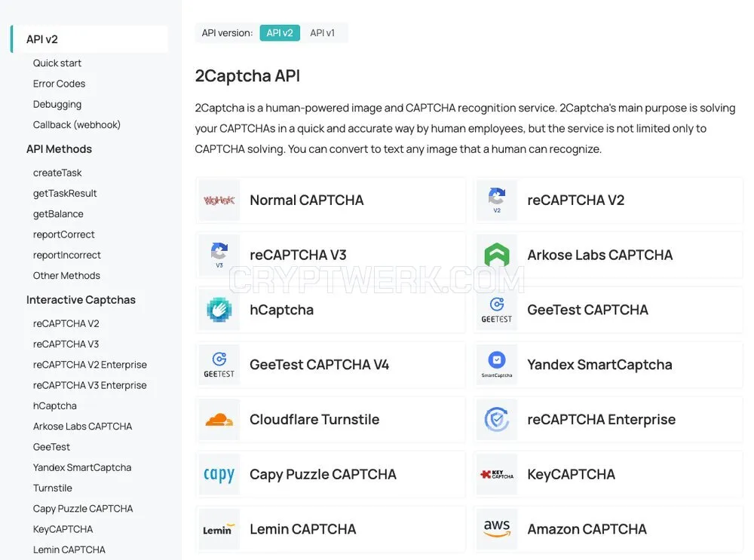Click the orange Cloudflare cloud icon
The height and width of the screenshot is (560, 754).
219,420
